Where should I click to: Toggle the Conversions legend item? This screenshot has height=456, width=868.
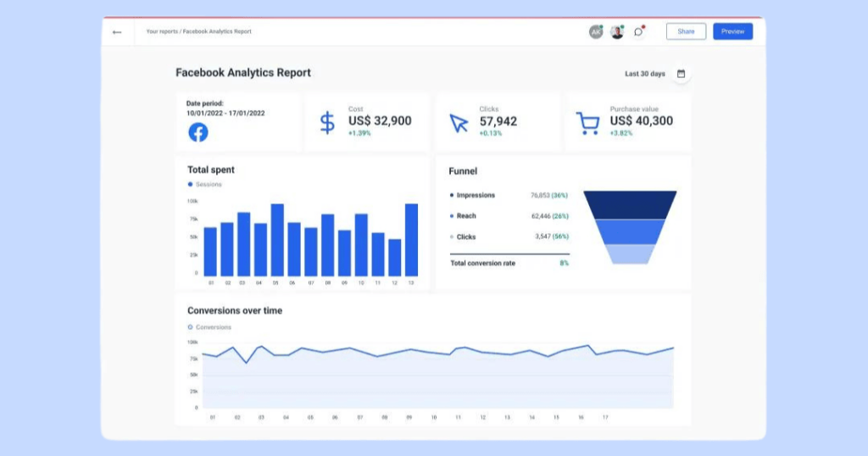coord(209,327)
